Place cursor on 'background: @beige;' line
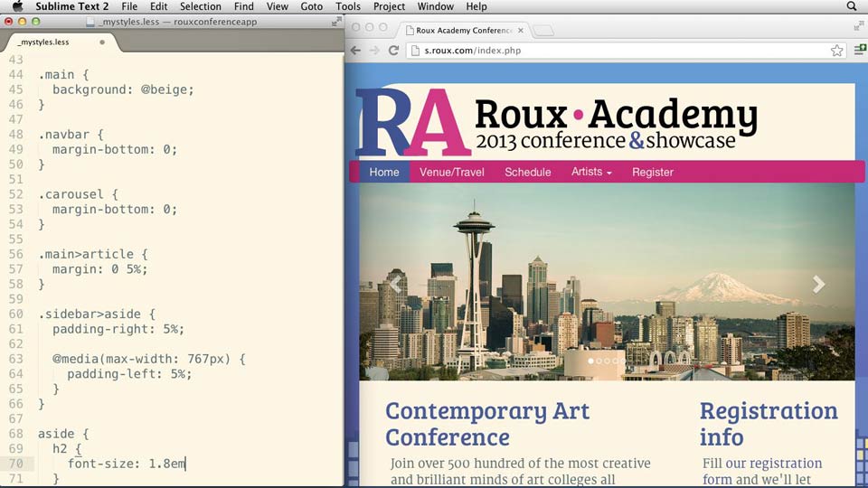This screenshot has height=488, width=868. (123, 89)
